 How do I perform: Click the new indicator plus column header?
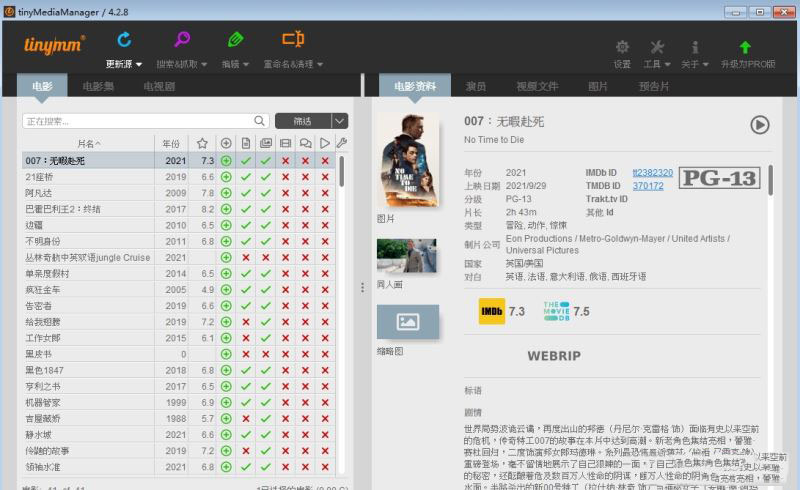226,143
